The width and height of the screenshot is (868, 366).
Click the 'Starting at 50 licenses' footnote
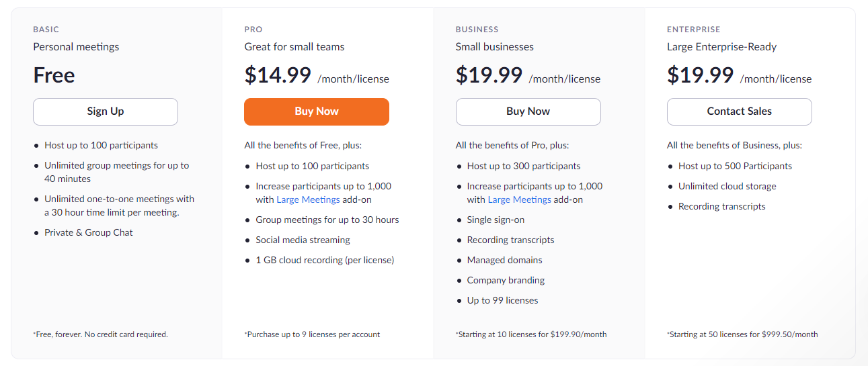click(743, 334)
